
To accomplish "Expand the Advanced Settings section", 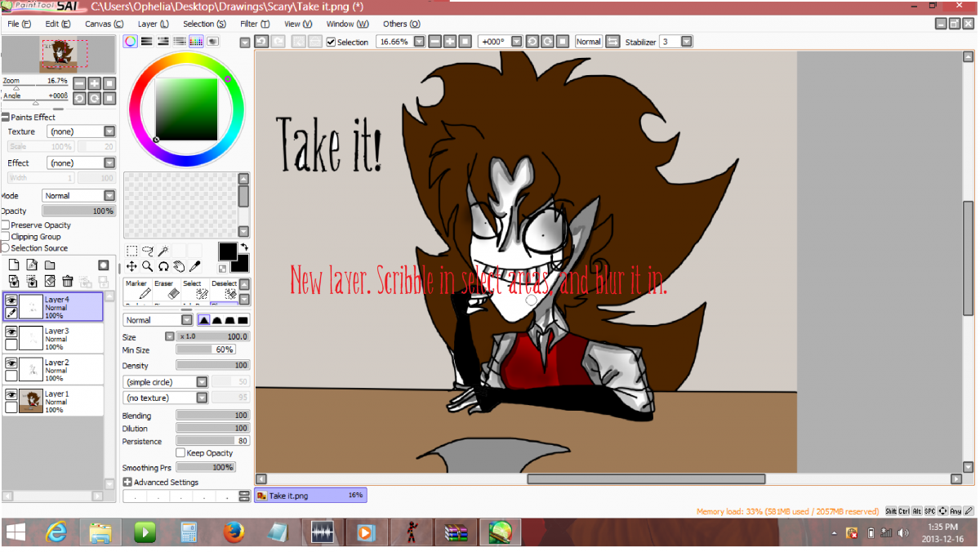I will click(x=127, y=483).
